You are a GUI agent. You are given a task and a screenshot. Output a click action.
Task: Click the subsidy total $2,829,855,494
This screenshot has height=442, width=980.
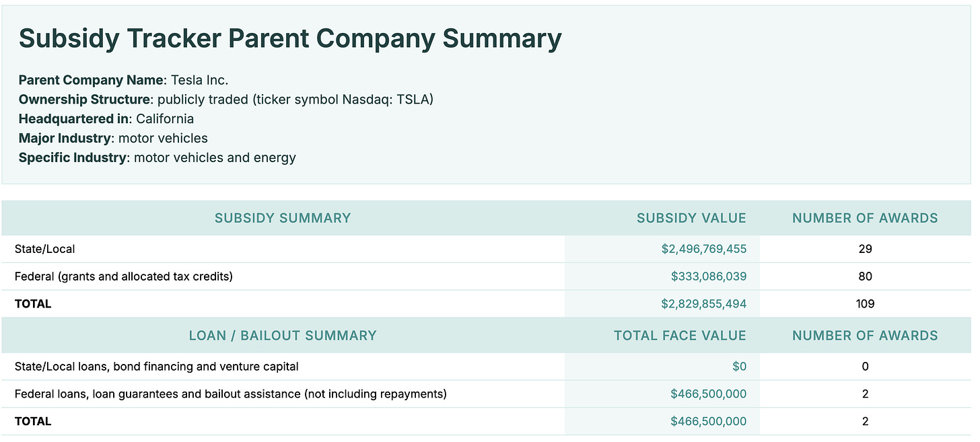[703, 304]
